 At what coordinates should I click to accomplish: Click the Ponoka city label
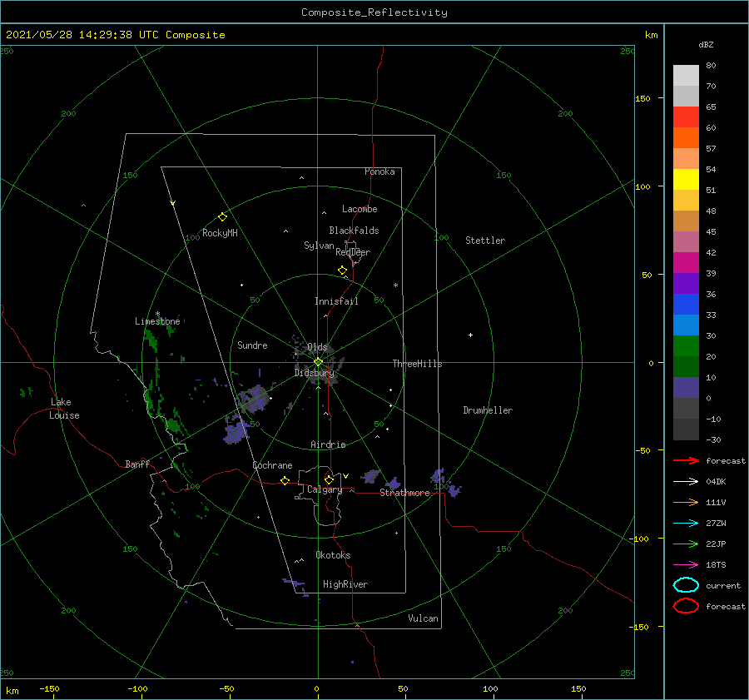(379, 171)
